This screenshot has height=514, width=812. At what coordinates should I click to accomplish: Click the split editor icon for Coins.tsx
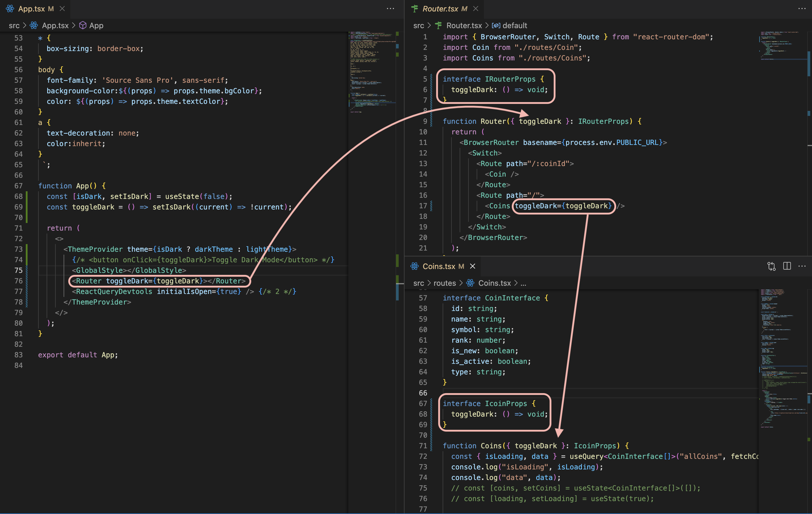click(x=787, y=266)
